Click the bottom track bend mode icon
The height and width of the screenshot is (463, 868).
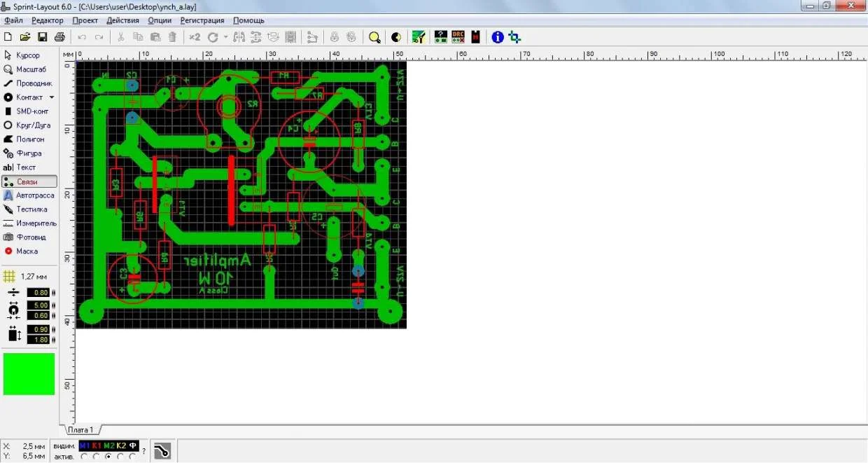[x=162, y=451]
